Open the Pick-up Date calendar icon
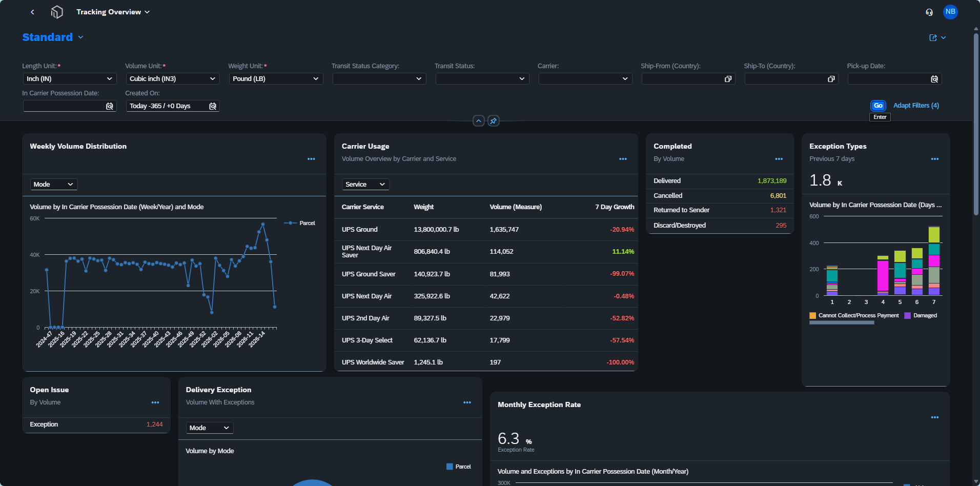This screenshot has width=980, height=486. pos(934,79)
